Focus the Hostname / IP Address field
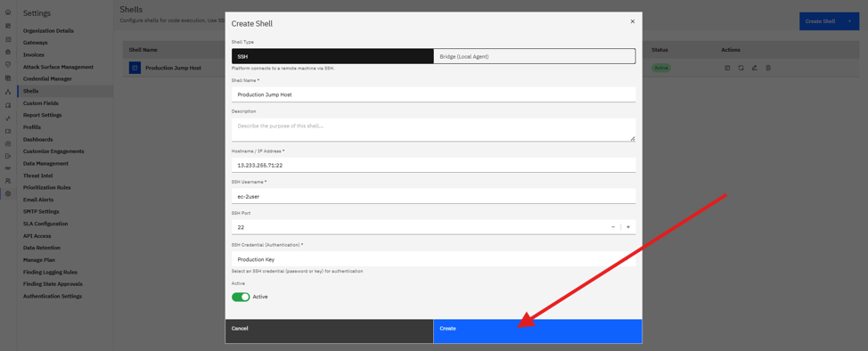The width and height of the screenshot is (868, 351). point(433,165)
